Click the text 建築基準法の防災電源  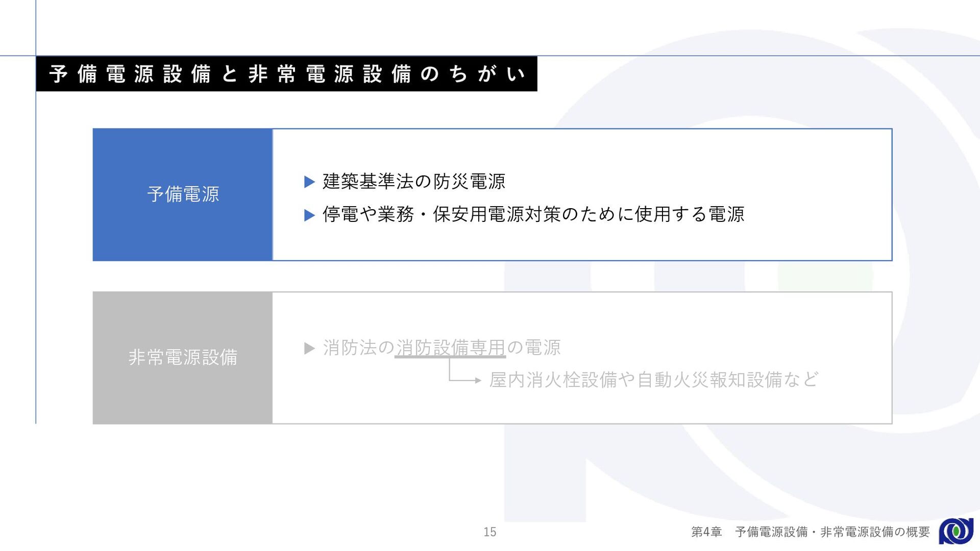414,182
